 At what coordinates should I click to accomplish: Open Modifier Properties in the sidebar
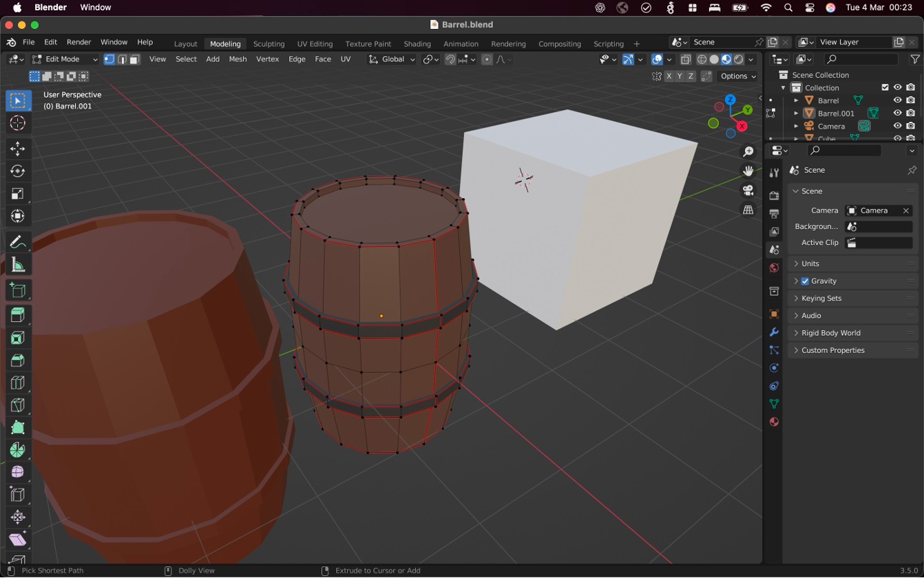pos(773,332)
